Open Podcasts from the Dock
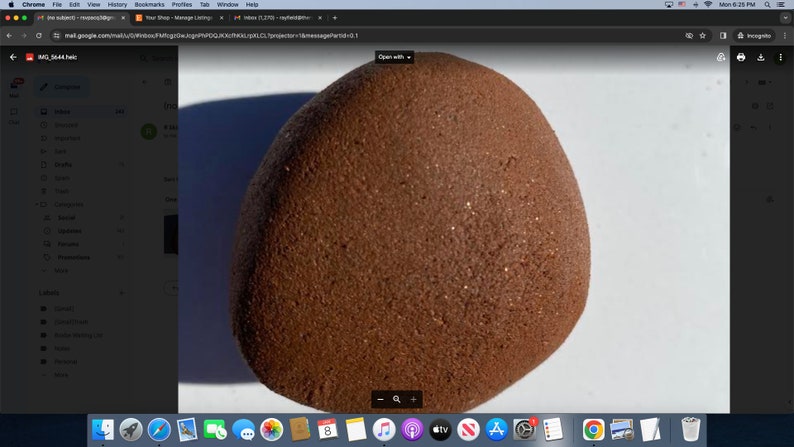 412,430
